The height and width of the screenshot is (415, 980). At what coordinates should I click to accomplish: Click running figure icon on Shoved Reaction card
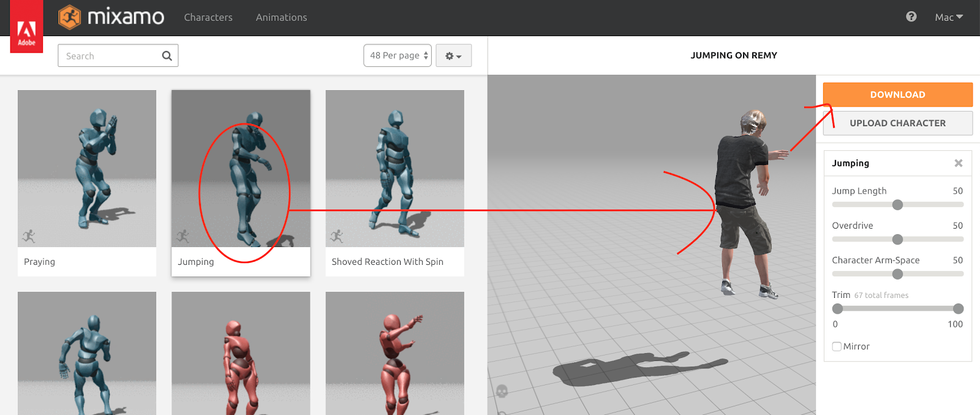(x=336, y=236)
